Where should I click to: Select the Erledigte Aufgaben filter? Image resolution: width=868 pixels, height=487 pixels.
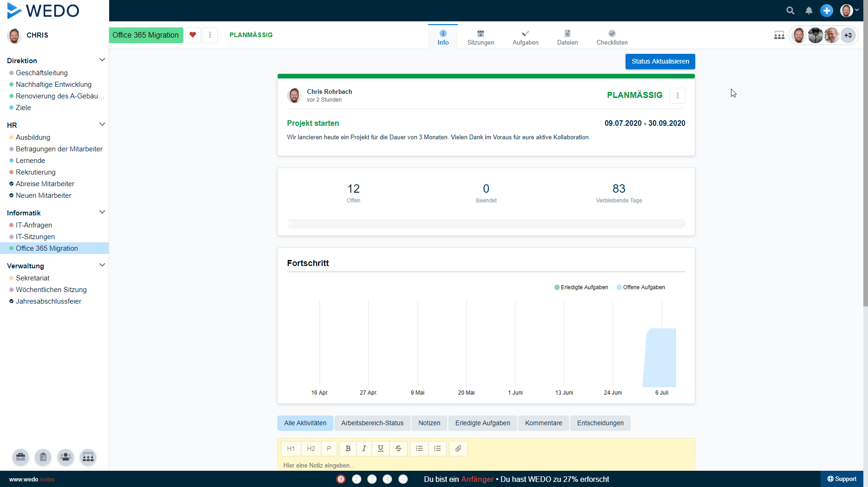tap(483, 423)
